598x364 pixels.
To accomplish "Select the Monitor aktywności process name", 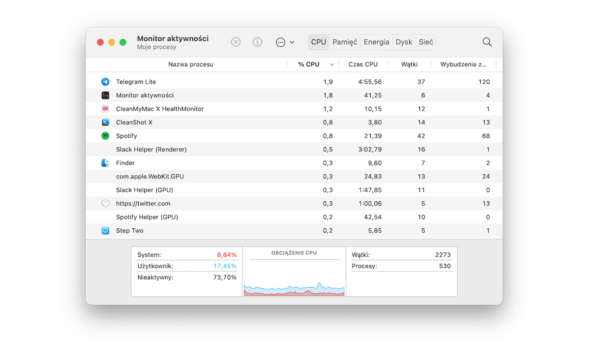I will tap(145, 95).
